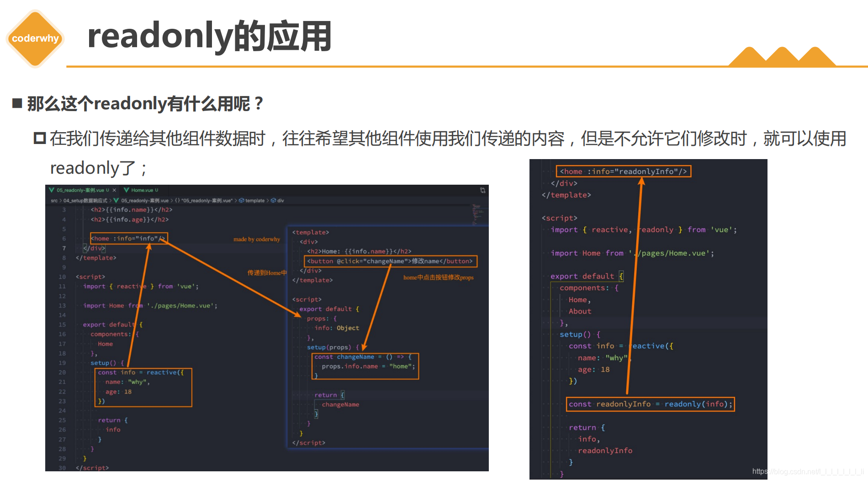Click props.info.name = "home" line
Viewport: 868px width, 480px height.
click(x=369, y=367)
